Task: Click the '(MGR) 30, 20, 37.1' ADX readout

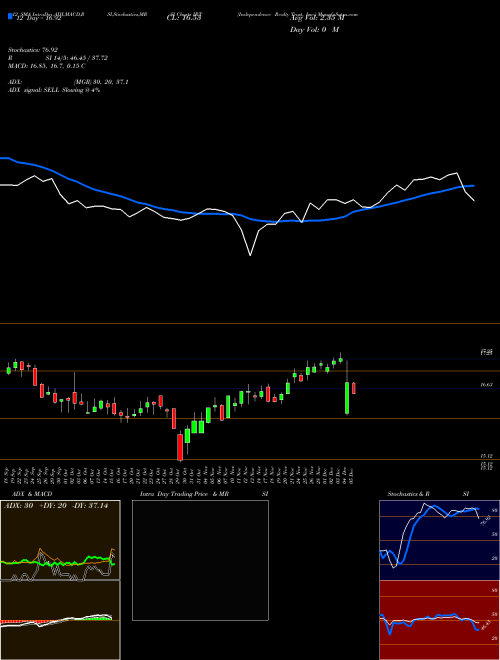Action: pyautogui.click(x=101, y=82)
